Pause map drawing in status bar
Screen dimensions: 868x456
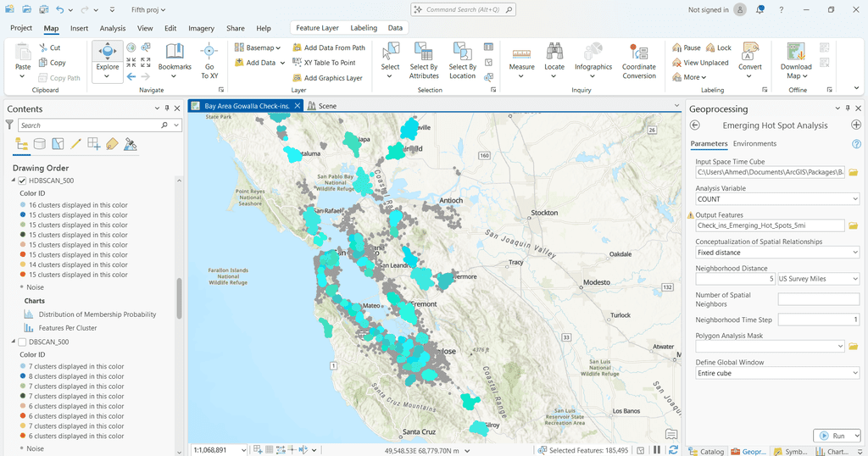pos(657,450)
